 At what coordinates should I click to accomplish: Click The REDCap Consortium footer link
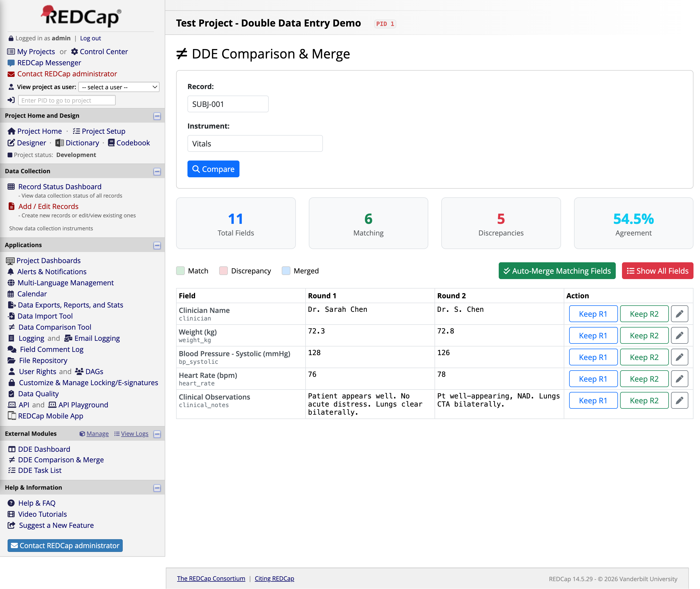[x=211, y=579]
